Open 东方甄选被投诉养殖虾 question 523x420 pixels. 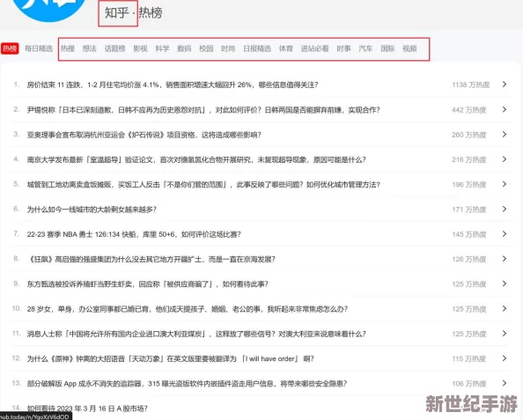[147, 284]
